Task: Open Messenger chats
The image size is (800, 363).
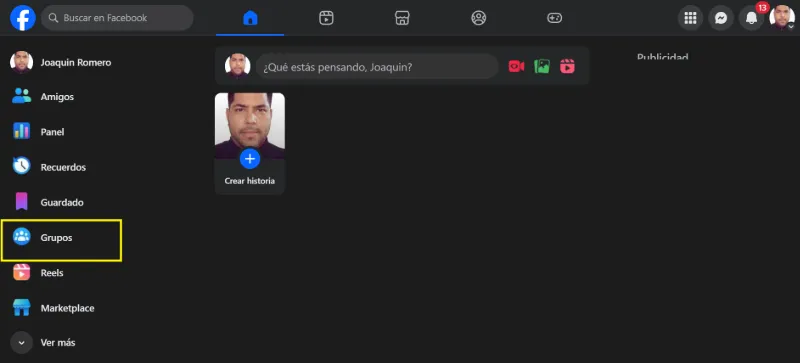Action: tap(721, 18)
